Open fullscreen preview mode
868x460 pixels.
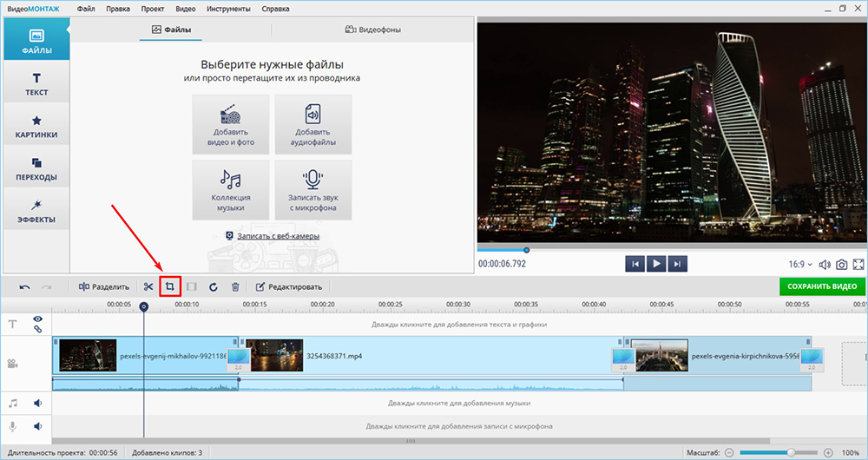point(858,264)
